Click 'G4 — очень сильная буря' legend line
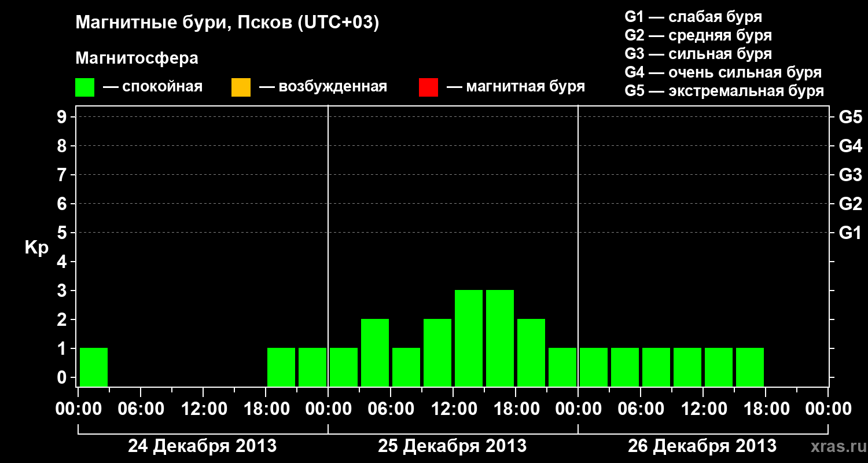Viewport: 868px width, 463px height. coord(723,72)
